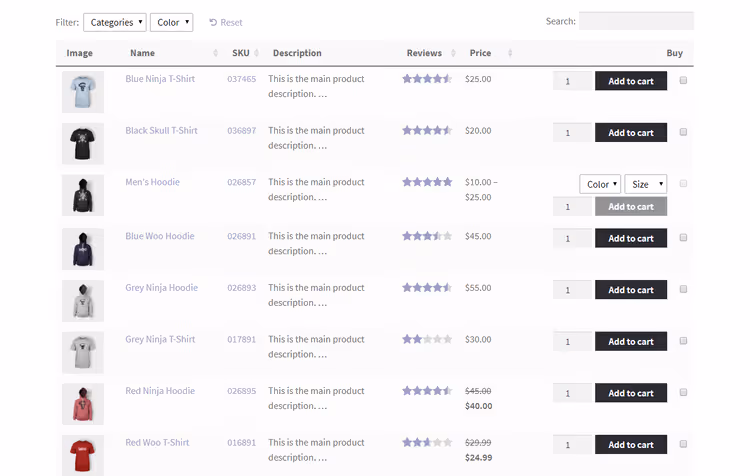Image resolution: width=750 pixels, height=476 pixels.
Task: Add Red Woo T-Shirt to cart
Action: coord(631,445)
